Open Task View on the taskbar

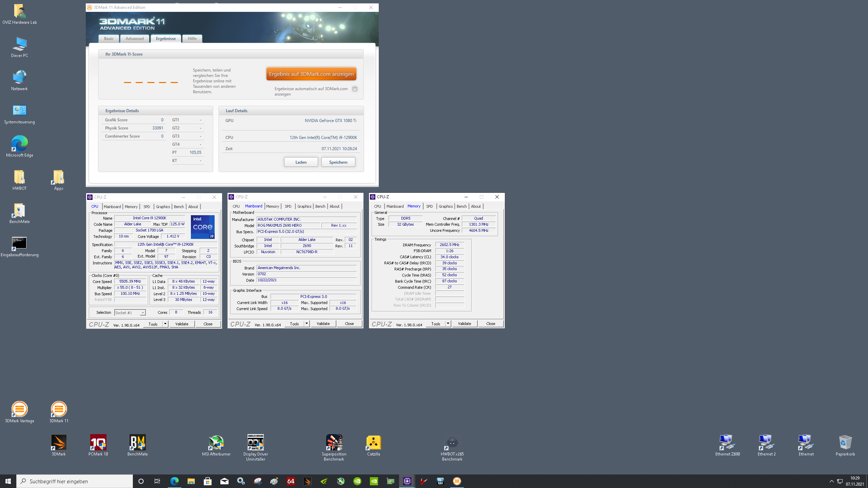click(157, 481)
